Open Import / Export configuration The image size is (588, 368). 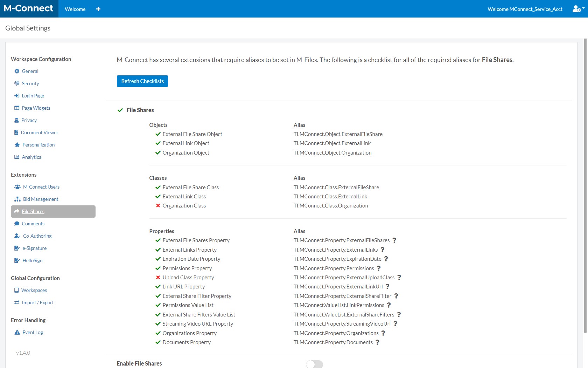pyautogui.click(x=37, y=302)
